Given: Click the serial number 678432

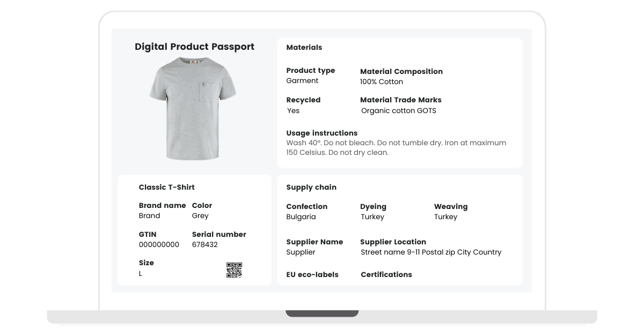Looking at the screenshot, I should click(204, 245).
